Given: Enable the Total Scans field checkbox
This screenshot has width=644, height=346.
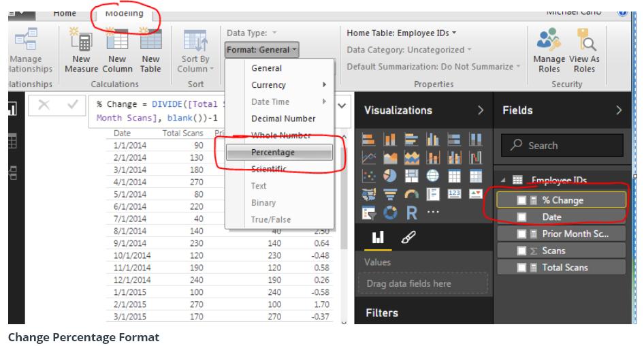Looking at the screenshot, I should click(x=521, y=268).
